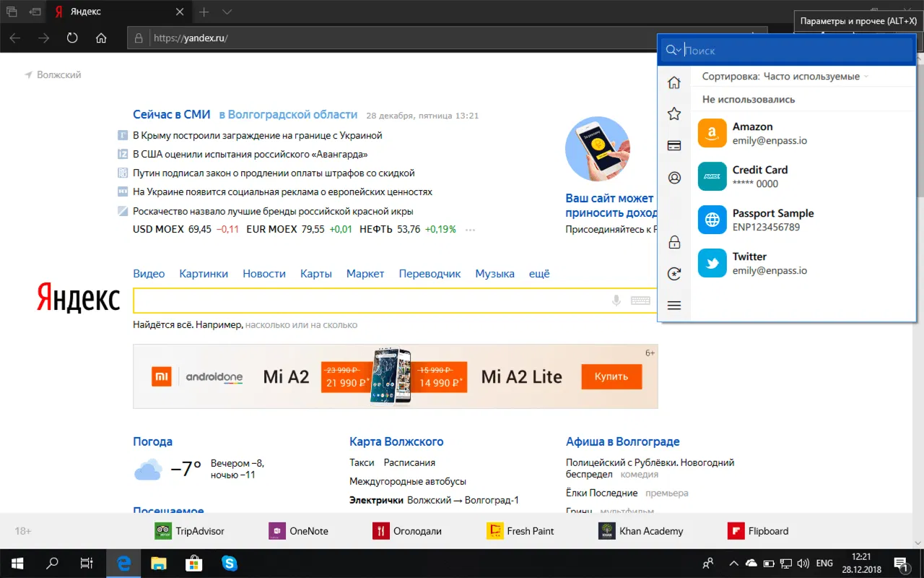Open the Enpass password generator icon
The image size is (924, 578).
coord(674,274)
